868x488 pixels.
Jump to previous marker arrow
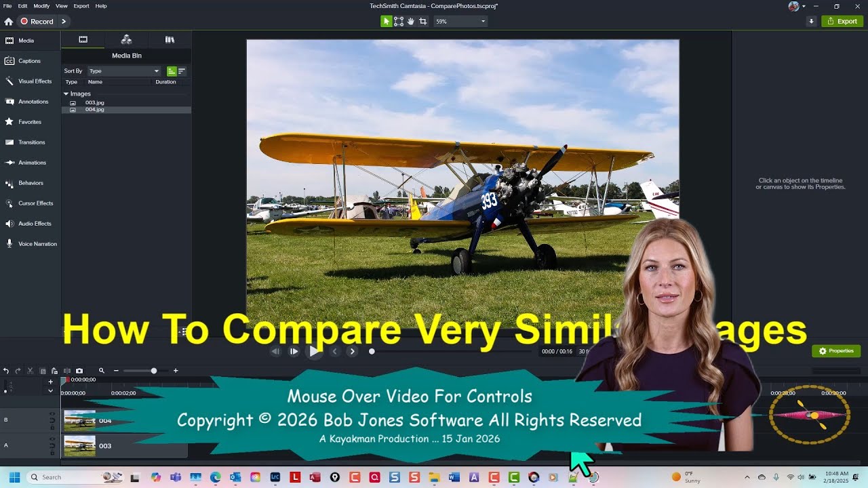[334, 351]
